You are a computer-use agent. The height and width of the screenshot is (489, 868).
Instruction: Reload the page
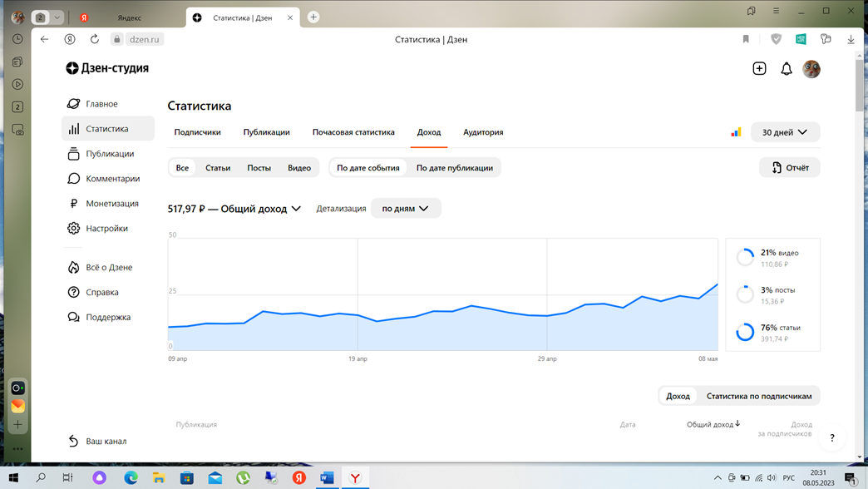(95, 39)
